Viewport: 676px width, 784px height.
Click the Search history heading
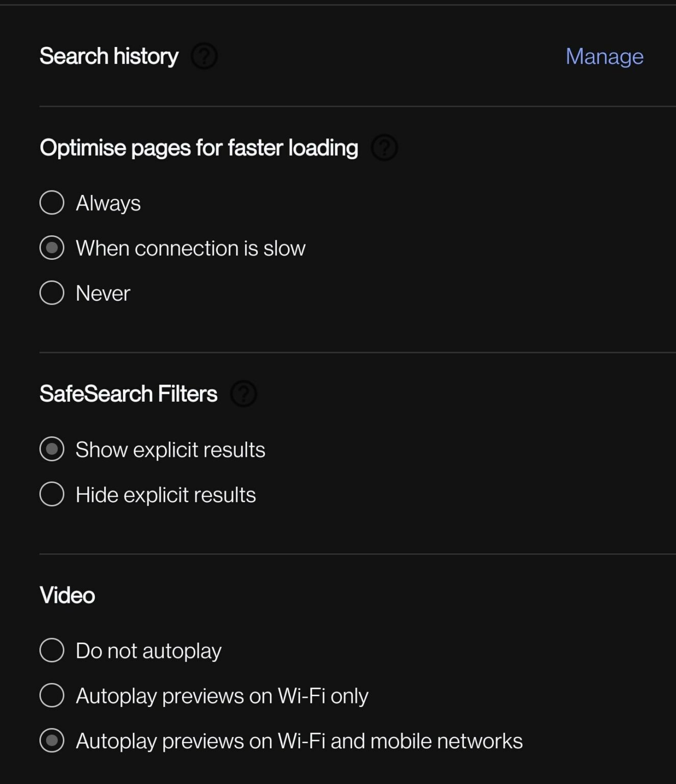point(109,56)
